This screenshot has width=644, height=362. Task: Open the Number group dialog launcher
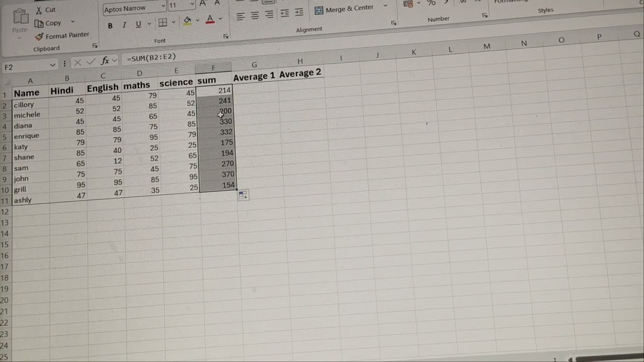click(x=485, y=16)
